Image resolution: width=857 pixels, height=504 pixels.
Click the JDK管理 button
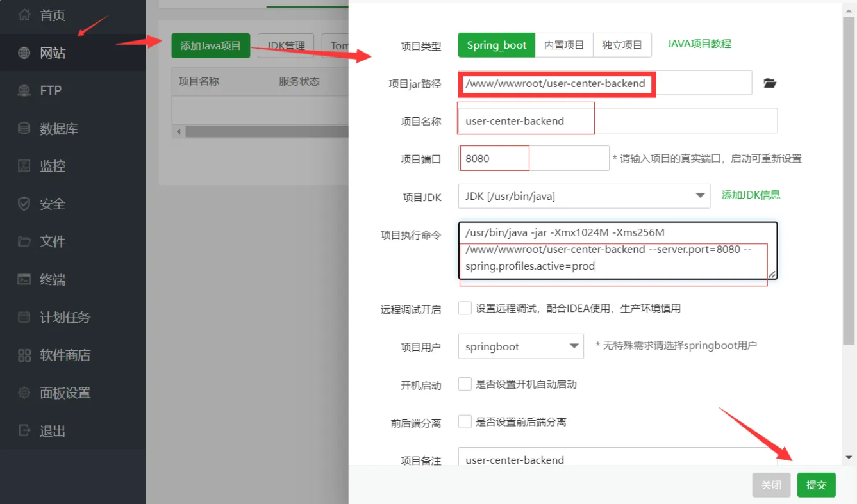point(286,45)
